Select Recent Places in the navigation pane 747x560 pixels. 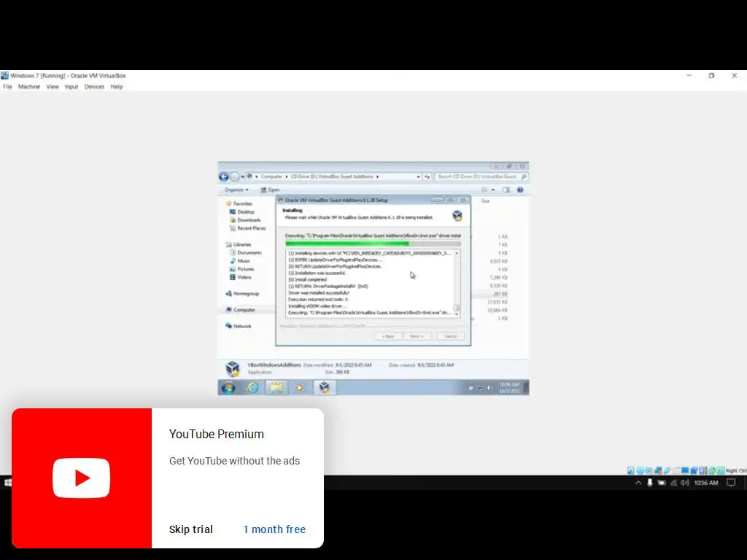(x=248, y=228)
